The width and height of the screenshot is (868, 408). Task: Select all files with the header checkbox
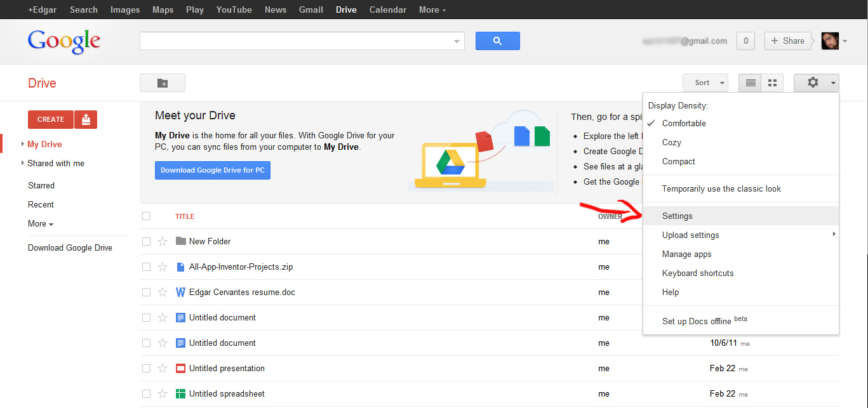pyautogui.click(x=147, y=216)
